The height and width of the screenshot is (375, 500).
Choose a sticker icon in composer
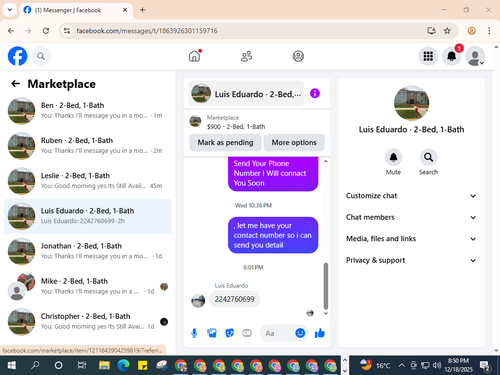(x=229, y=333)
